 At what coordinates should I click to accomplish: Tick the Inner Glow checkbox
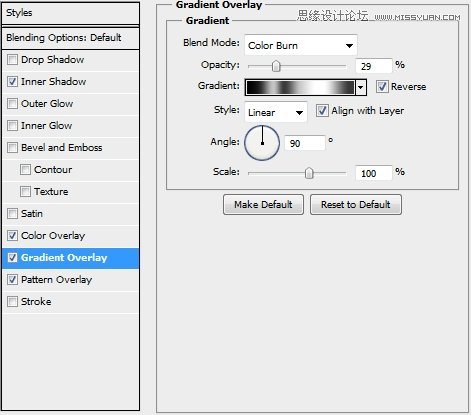(12, 126)
